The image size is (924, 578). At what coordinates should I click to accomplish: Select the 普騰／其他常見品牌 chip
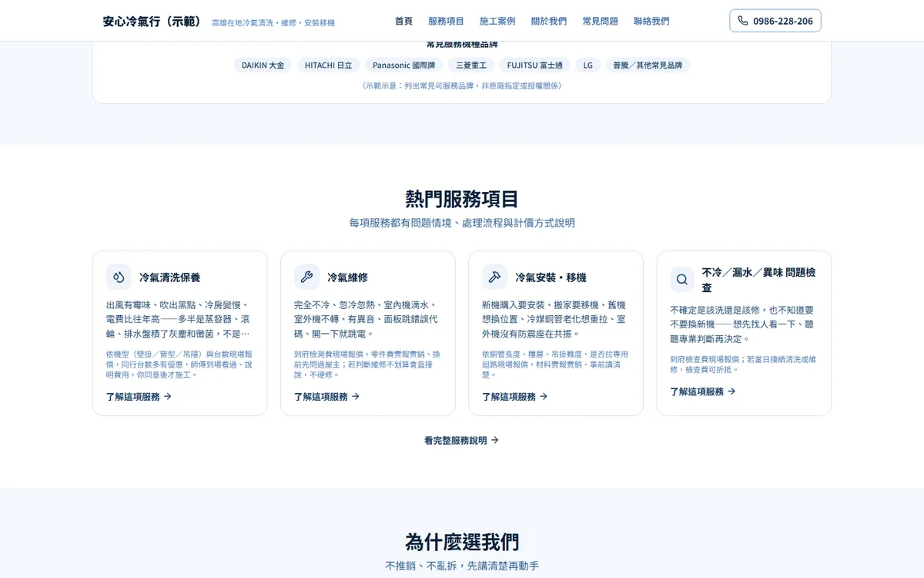[x=648, y=65]
